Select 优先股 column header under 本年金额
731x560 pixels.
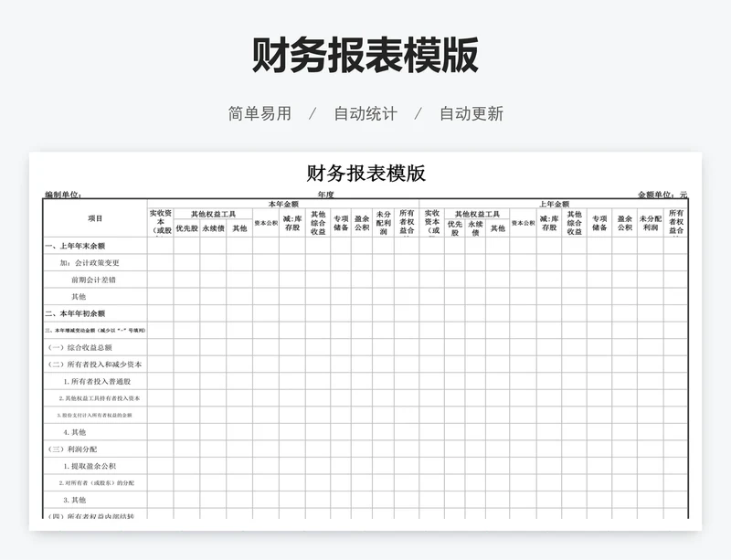187,228
